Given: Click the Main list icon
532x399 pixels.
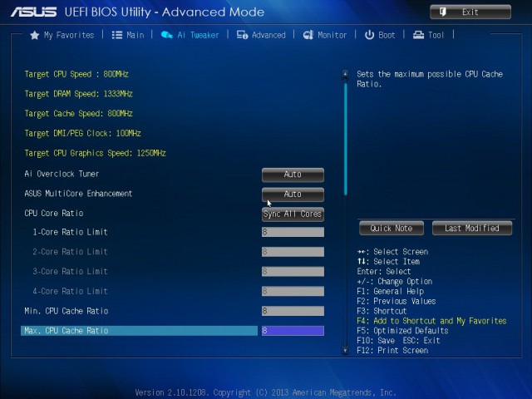Looking at the screenshot, I should (x=117, y=35).
